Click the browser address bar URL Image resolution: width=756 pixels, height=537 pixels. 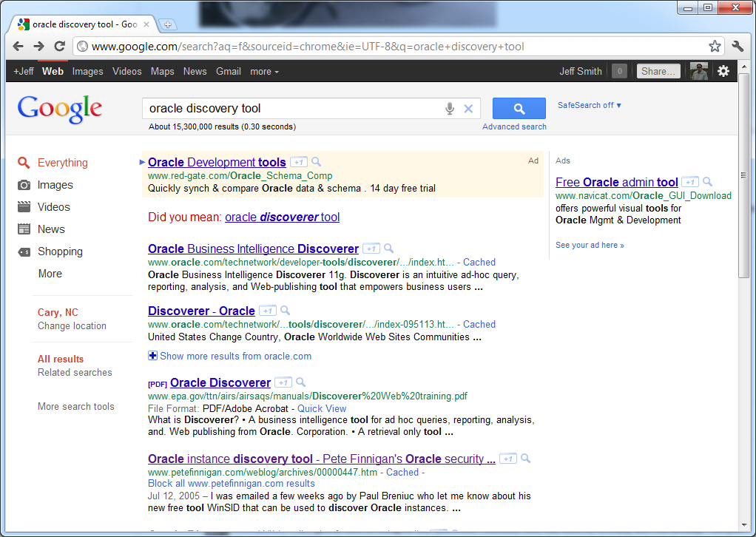click(308, 47)
